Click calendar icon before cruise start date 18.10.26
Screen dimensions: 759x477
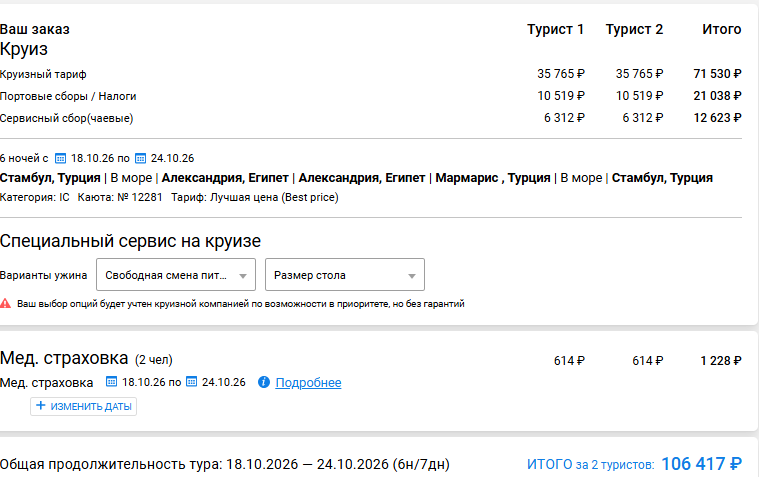60,158
